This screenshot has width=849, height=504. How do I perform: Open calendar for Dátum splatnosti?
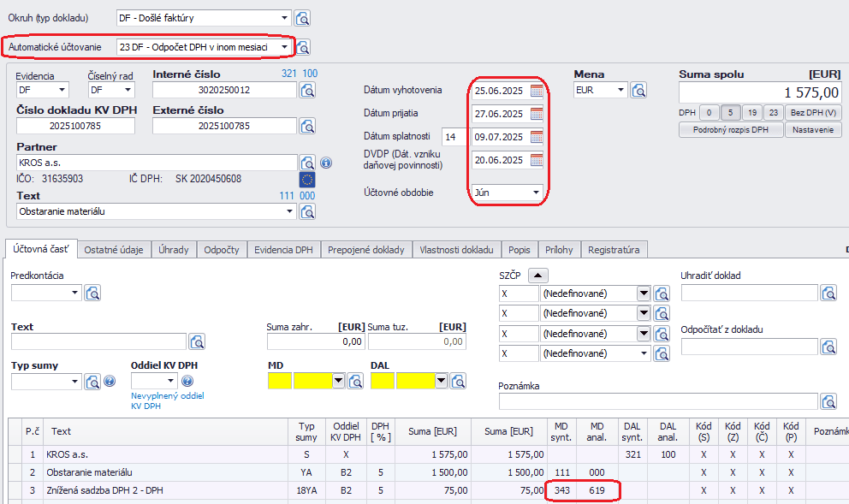537,137
